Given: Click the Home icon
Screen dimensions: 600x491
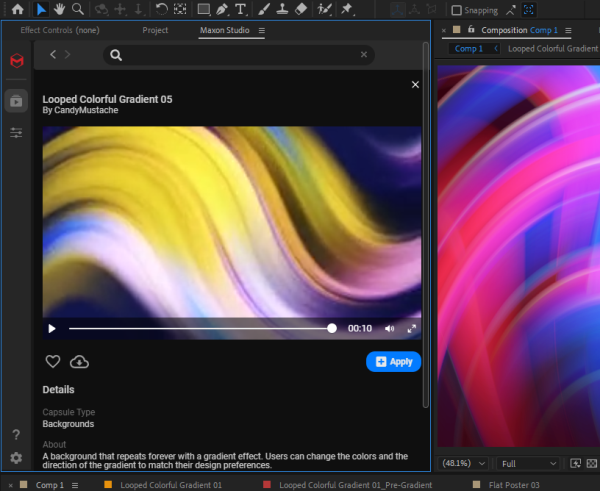Looking at the screenshot, I should (16, 9).
